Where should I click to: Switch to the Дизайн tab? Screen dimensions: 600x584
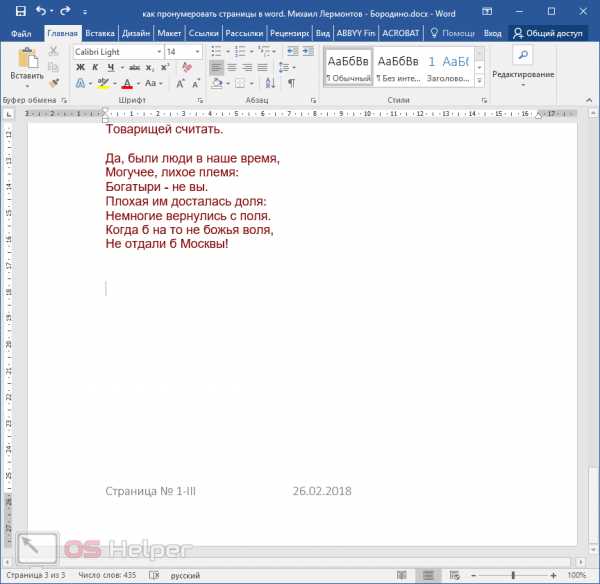136,33
